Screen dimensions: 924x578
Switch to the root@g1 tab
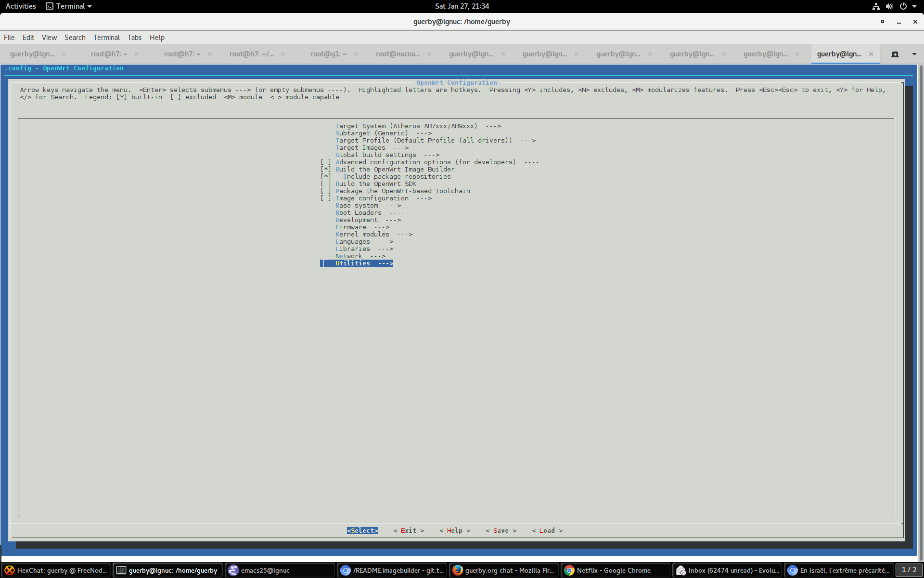pos(328,54)
